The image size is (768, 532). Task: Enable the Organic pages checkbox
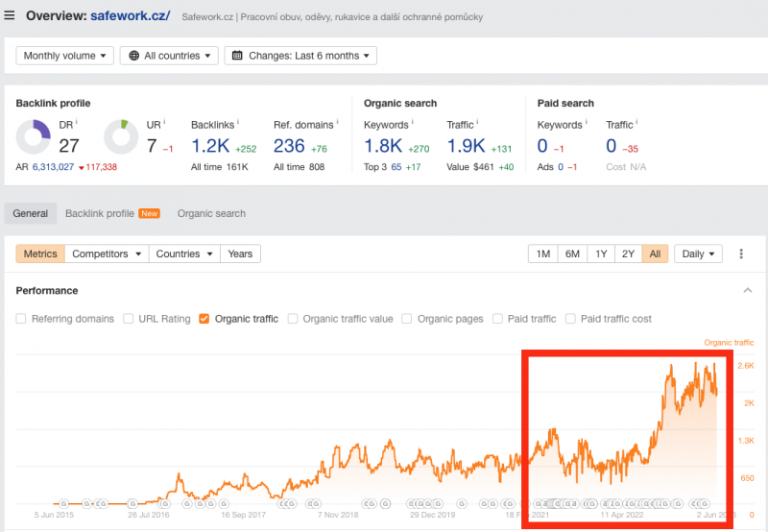pyautogui.click(x=406, y=319)
